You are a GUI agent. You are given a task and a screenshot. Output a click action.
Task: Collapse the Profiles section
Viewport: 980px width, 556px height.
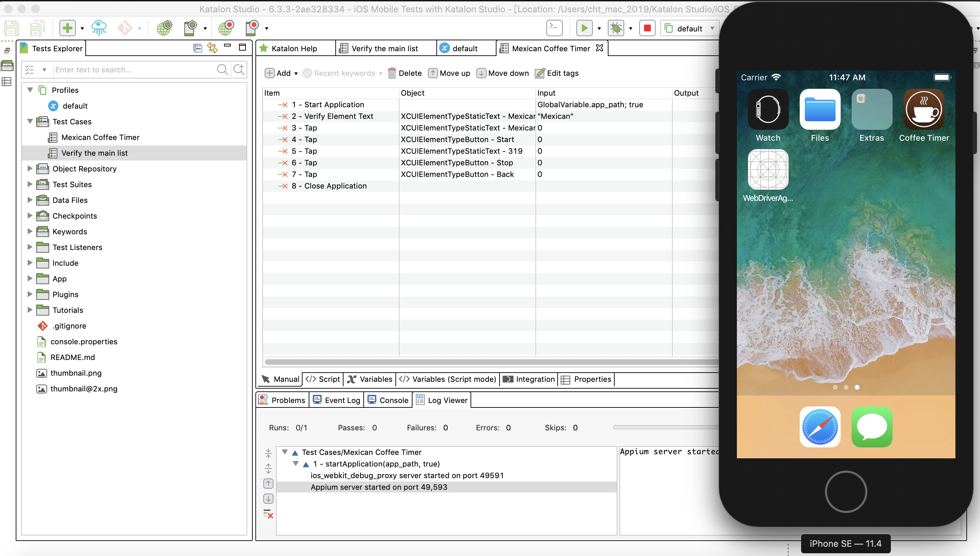(30, 90)
